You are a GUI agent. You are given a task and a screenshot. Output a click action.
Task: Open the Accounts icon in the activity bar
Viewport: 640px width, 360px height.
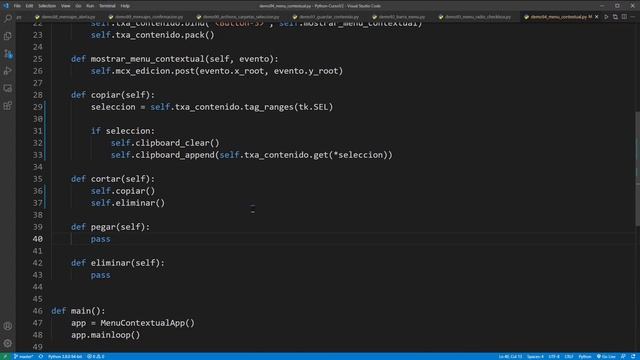pyautogui.click(x=7, y=326)
